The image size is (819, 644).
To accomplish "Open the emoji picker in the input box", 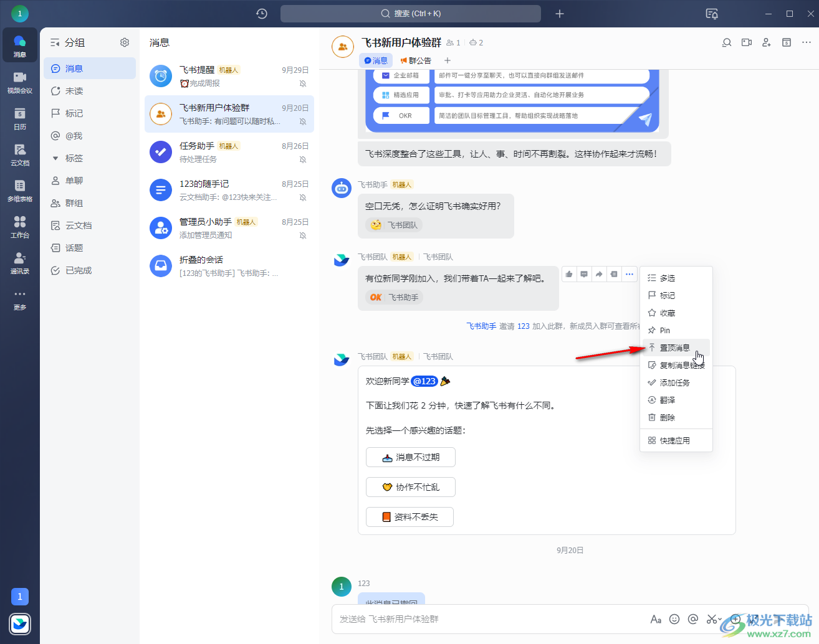I will click(674, 619).
